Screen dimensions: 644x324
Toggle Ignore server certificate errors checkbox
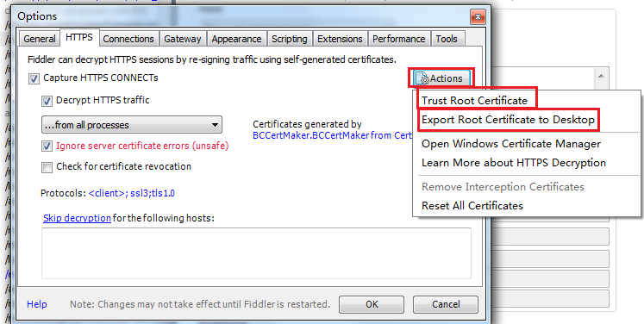[47, 146]
